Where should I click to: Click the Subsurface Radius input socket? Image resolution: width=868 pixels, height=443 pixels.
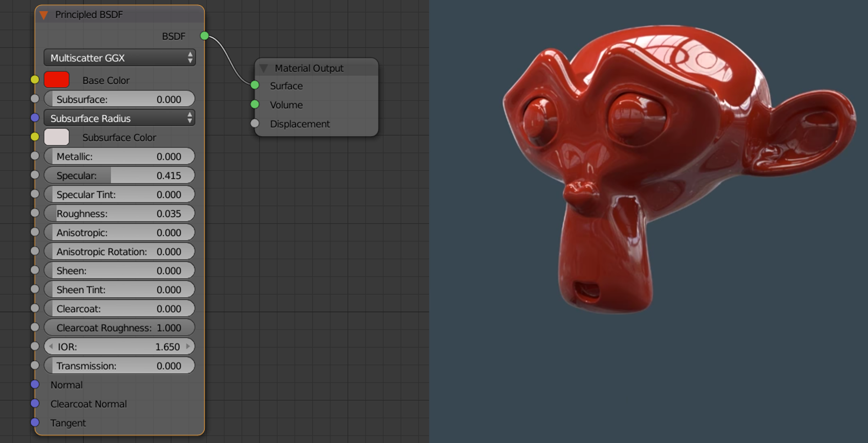[x=35, y=117]
